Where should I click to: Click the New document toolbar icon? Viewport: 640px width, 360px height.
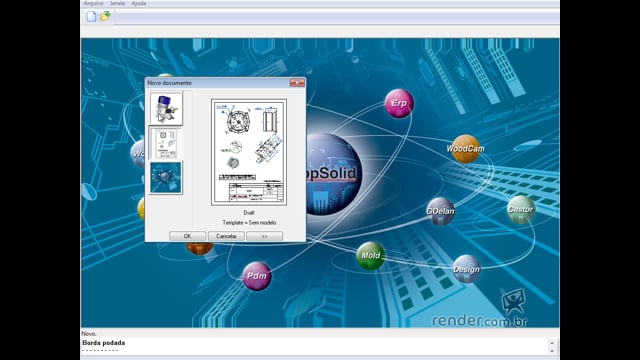pos(91,17)
